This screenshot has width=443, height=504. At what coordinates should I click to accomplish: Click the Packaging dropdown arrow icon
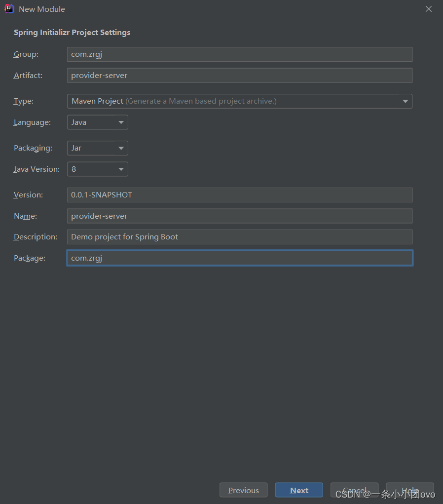(x=121, y=148)
